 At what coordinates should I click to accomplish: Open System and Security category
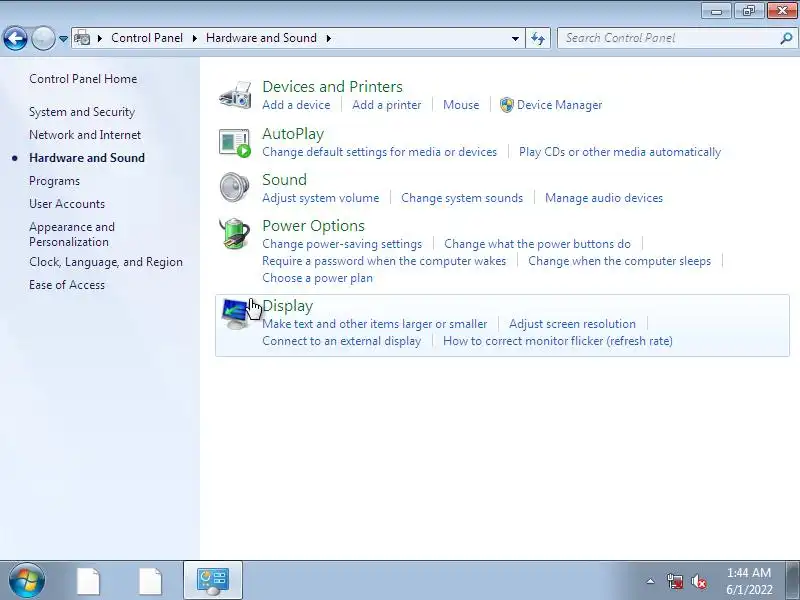[x=82, y=112]
